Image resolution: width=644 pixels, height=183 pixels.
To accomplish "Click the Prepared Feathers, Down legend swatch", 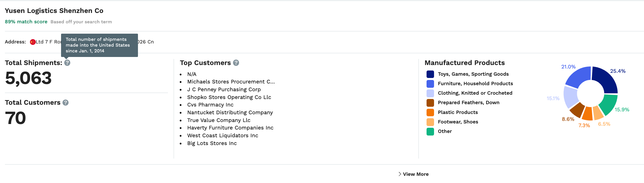I will (430, 103).
